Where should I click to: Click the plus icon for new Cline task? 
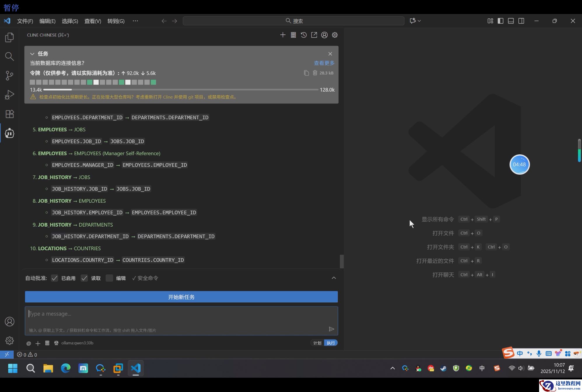point(283,35)
